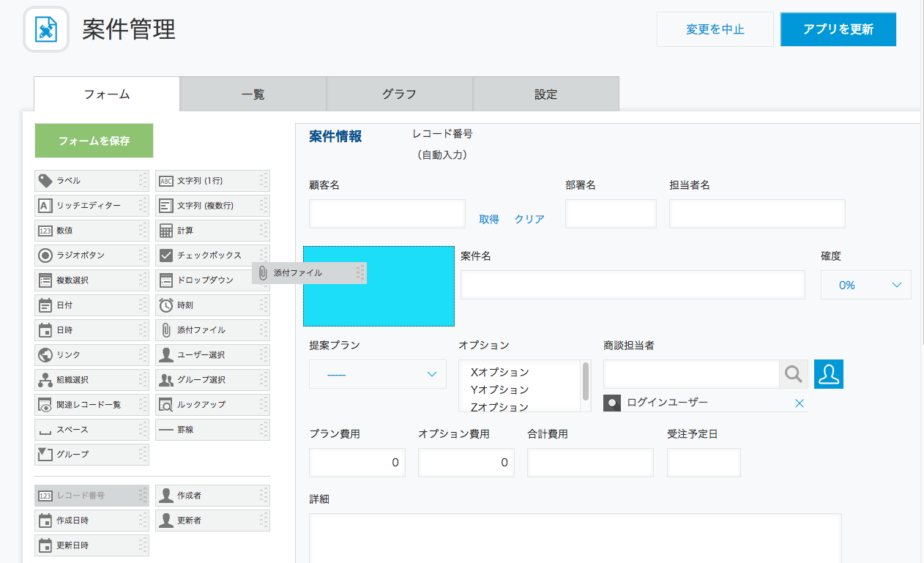Viewport: 924px width, 563px height.
Task: Open the グラフ tab
Action: coord(399,94)
